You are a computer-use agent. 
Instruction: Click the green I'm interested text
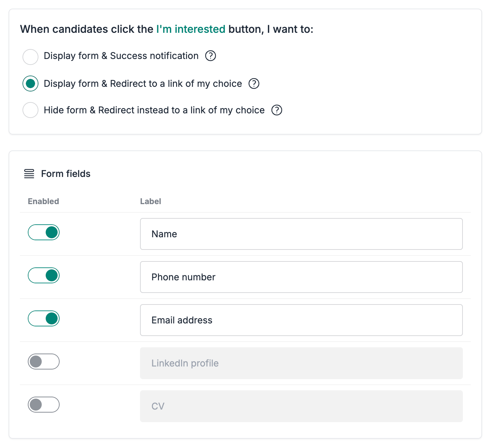(x=191, y=29)
